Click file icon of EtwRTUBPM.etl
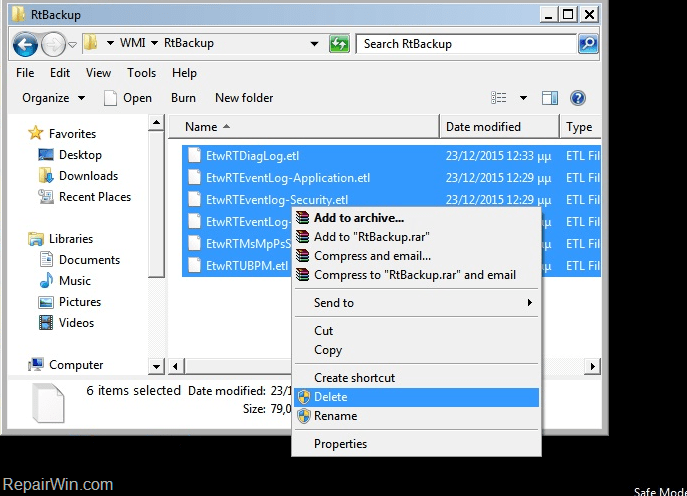Image resolution: width=687 pixels, height=496 pixels. [194, 266]
